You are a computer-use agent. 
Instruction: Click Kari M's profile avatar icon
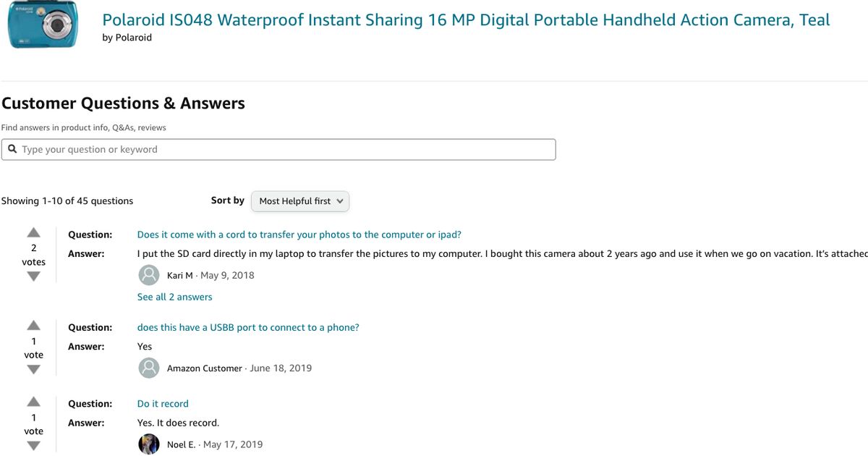[x=149, y=275]
